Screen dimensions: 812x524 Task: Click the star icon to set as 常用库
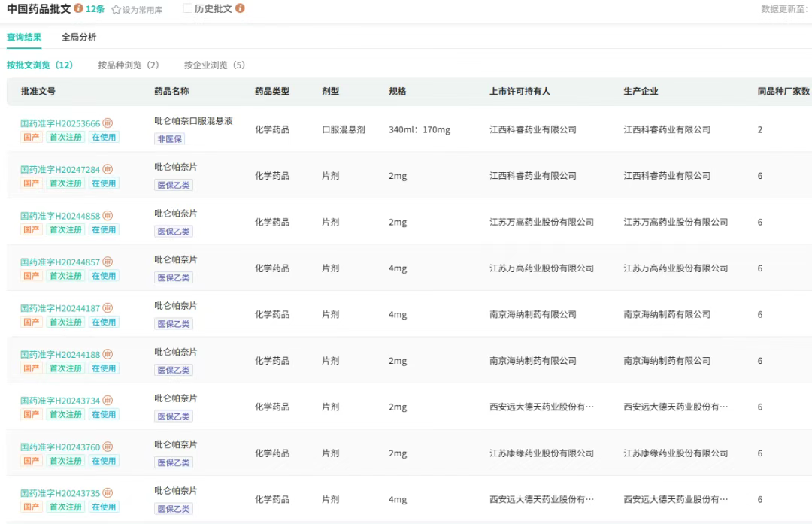coord(116,9)
